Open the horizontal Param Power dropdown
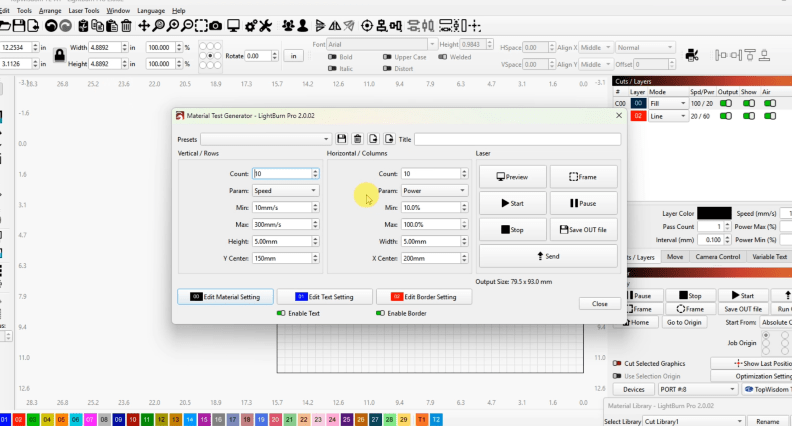 click(x=435, y=190)
